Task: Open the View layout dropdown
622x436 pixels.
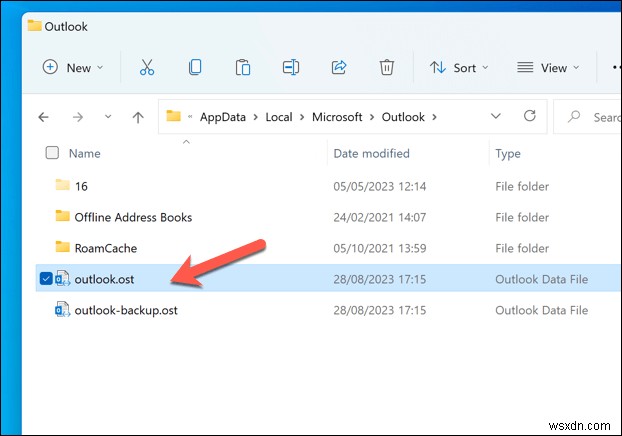Action: [x=548, y=68]
